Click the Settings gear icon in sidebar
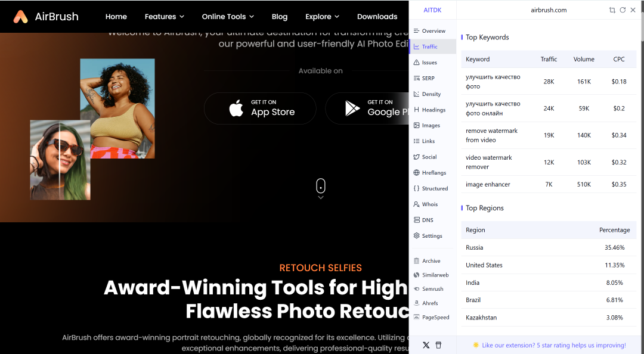Viewport: 644px width, 354px height. click(x=416, y=236)
